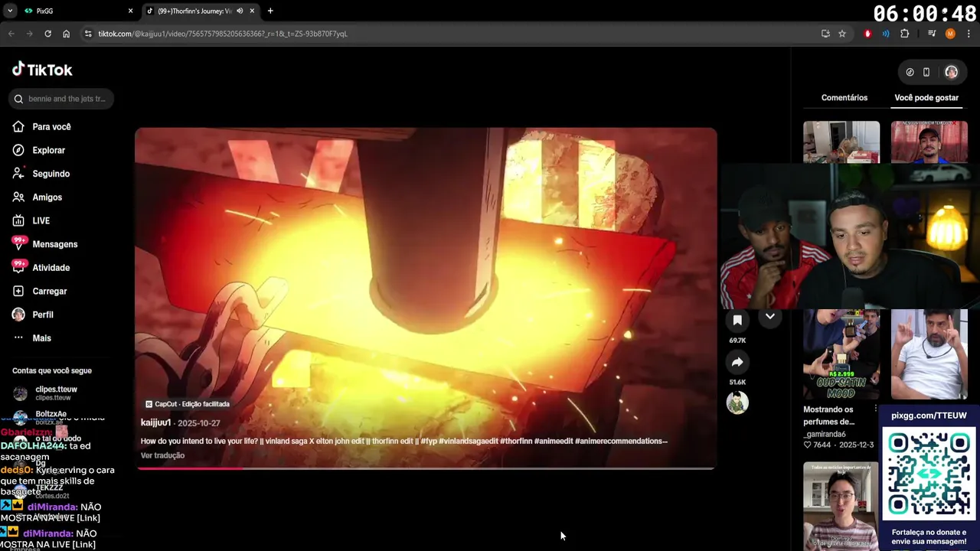Click install app icon in address bar

pos(825,34)
